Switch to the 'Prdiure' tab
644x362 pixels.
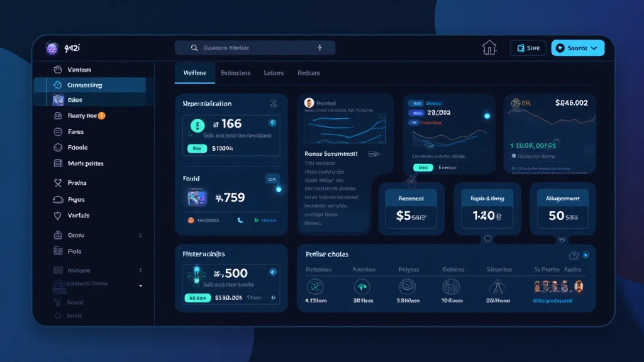pyautogui.click(x=308, y=73)
